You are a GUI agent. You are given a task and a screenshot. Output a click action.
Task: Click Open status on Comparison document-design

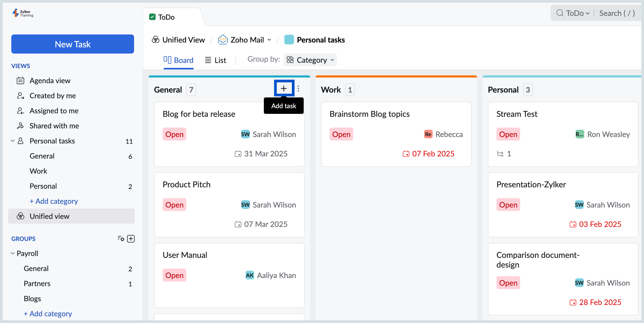pos(508,283)
